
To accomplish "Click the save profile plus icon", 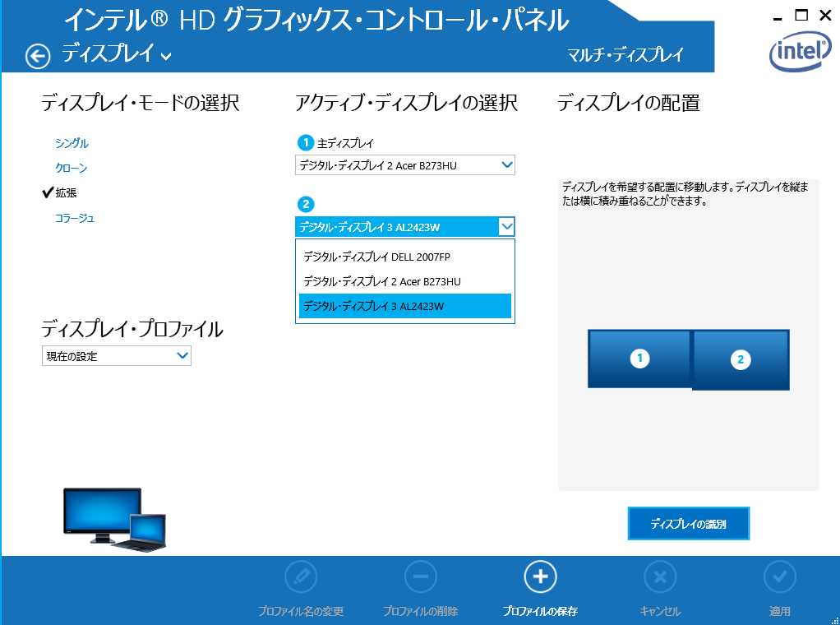I will [x=540, y=576].
